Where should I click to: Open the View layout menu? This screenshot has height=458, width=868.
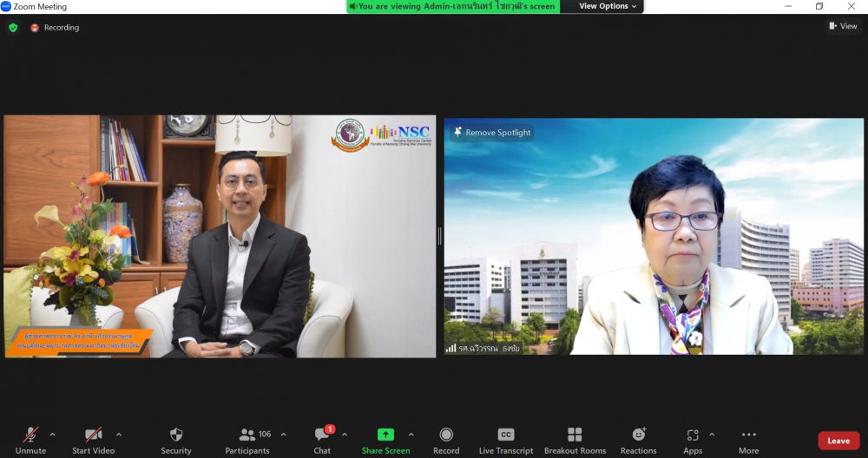843,27
